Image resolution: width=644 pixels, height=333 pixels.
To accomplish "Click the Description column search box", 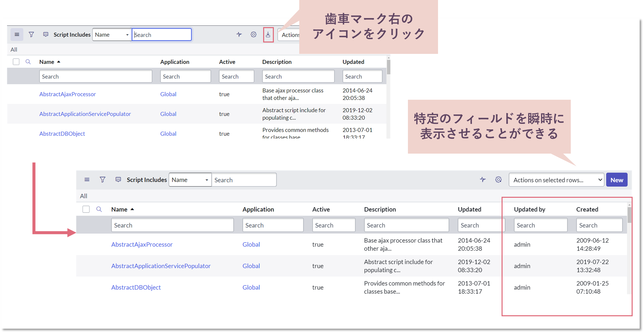I will pyautogui.click(x=298, y=76).
